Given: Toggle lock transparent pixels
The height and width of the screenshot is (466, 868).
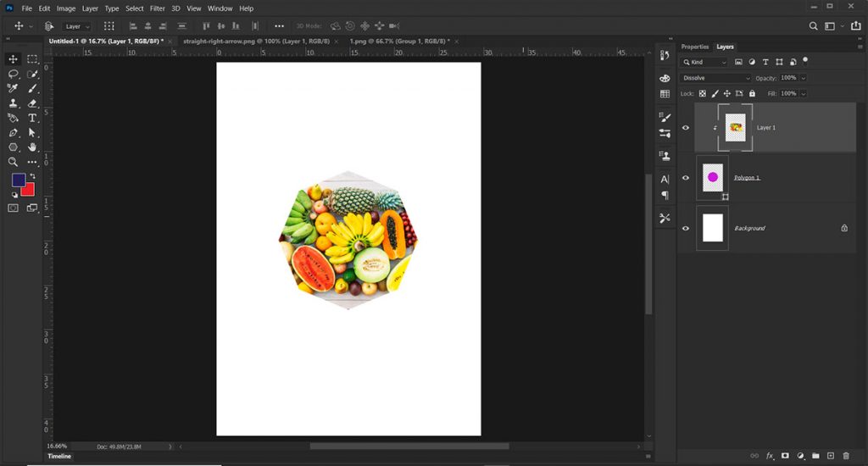Looking at the screenshot, I should 703,93.
